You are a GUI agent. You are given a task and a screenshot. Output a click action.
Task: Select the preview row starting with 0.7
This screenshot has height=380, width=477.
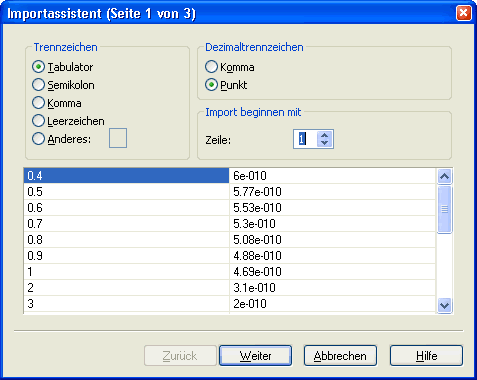230,224
